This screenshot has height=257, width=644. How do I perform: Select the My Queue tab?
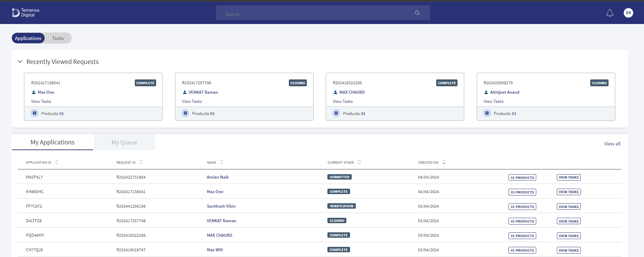[x=124, y=142]
